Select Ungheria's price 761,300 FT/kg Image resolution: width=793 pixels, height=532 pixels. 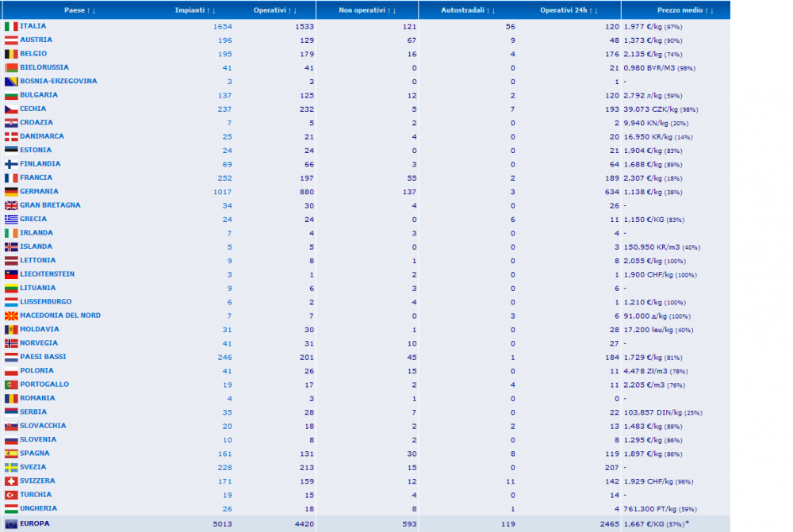[x=649, y=509]
